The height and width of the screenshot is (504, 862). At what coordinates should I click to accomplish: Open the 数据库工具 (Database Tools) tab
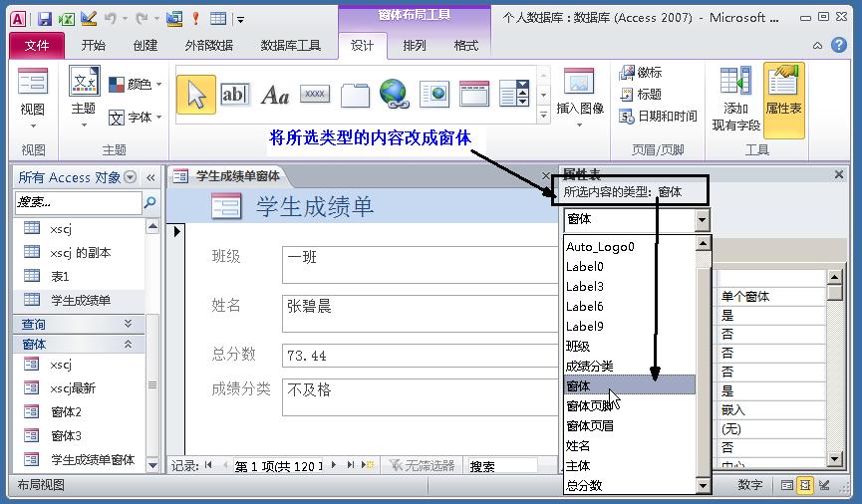290,45
